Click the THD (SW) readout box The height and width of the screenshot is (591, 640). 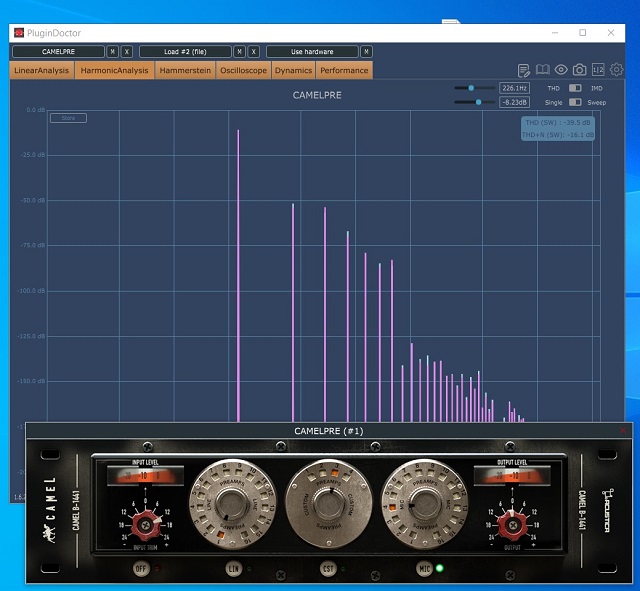point(558,122)
